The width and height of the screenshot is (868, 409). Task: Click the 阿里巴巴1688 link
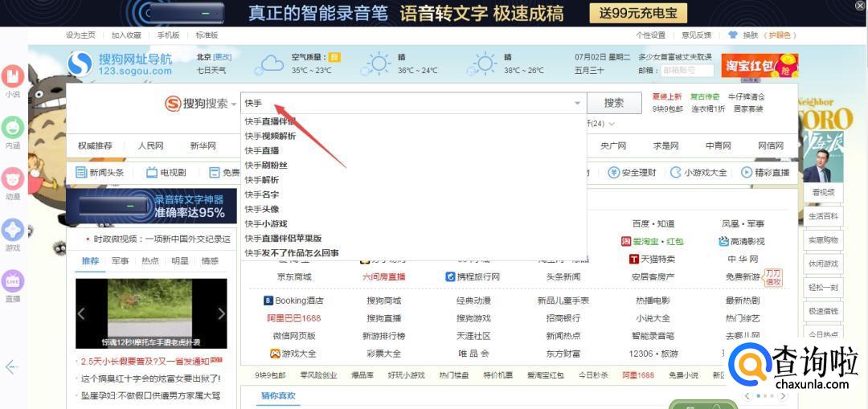(293, 318)
